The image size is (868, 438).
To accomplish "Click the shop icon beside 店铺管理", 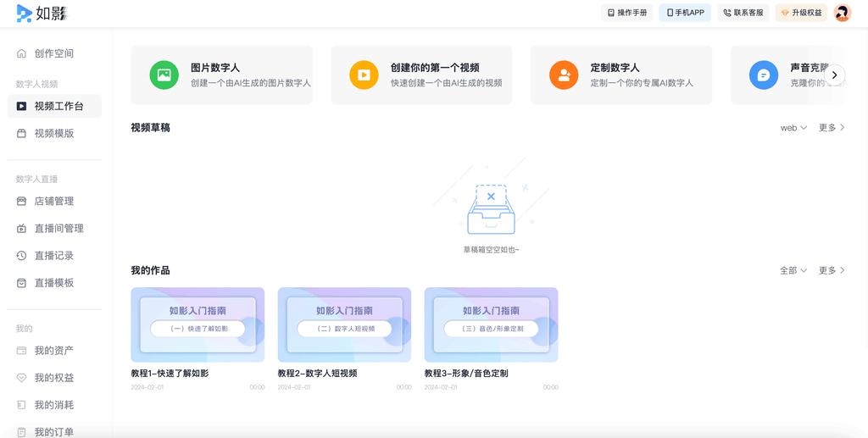I will click(x=21, y=202).
